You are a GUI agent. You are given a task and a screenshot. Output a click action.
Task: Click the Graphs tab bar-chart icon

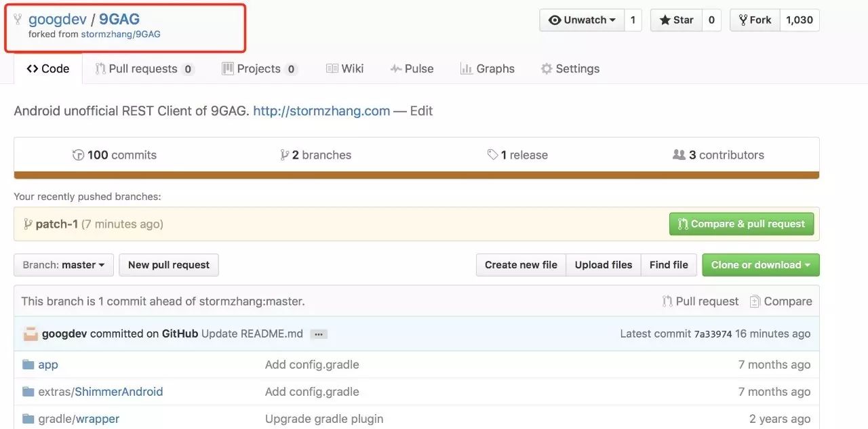pyautogui.click(x=466, y=68)
